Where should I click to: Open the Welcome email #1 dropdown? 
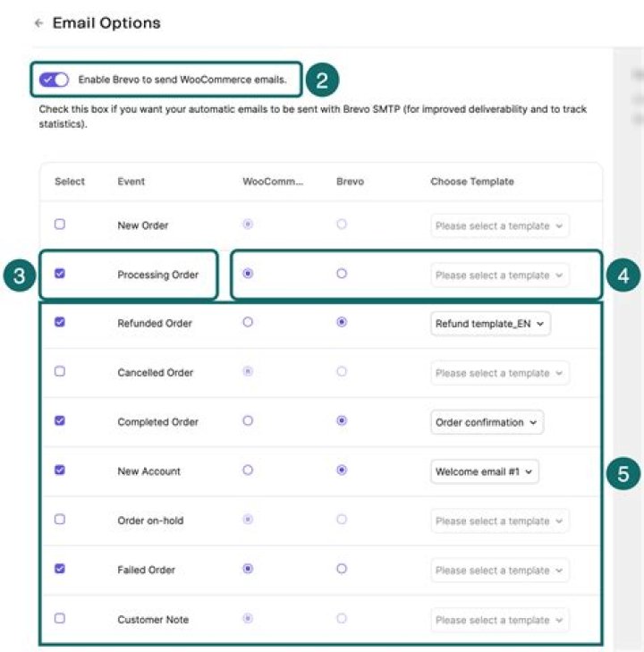coord(485,471)
